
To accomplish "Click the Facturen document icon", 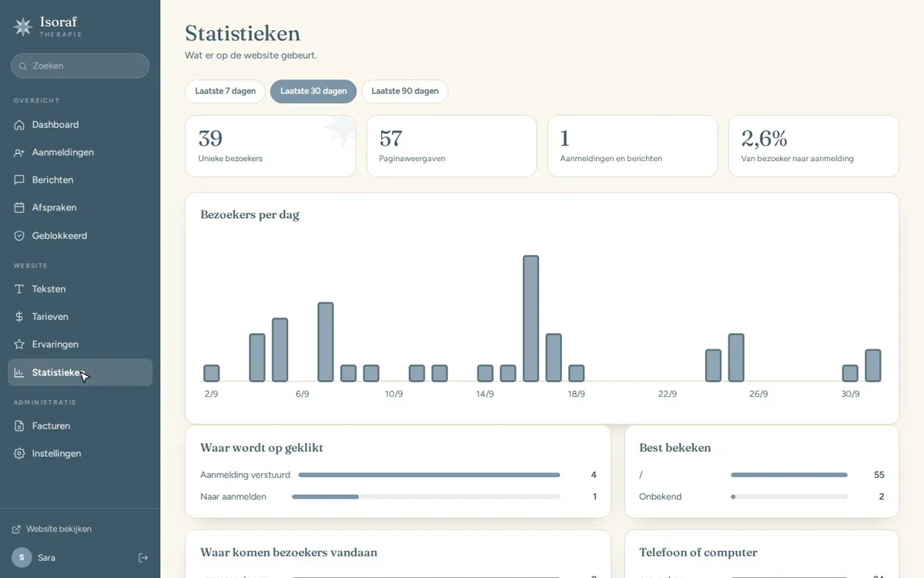I will [19, 426].
